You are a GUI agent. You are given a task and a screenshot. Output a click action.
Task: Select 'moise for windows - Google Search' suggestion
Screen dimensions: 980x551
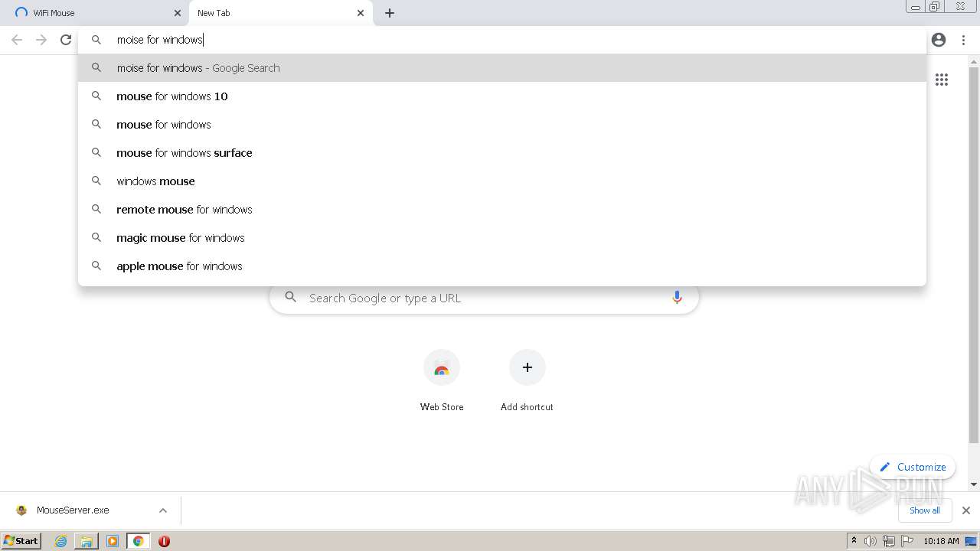[x=502, y=67]
